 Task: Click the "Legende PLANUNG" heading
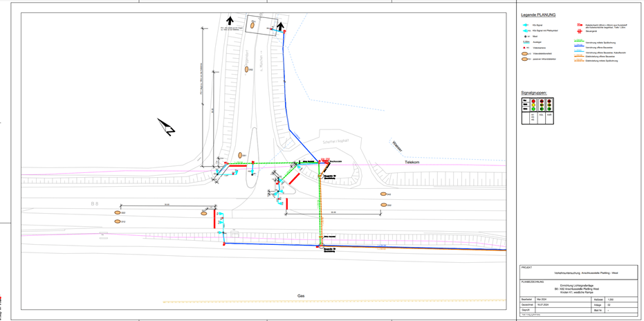538,15
